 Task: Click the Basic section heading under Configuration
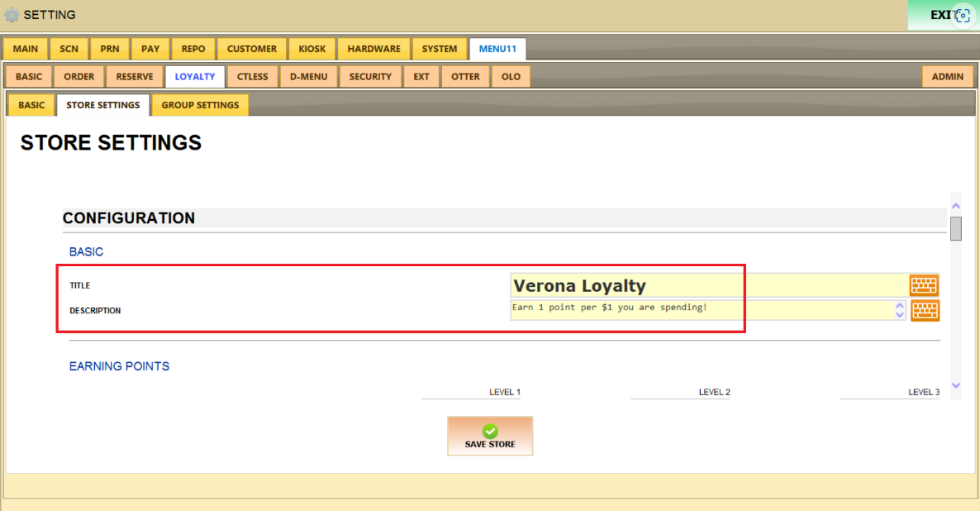coord(86,252)
